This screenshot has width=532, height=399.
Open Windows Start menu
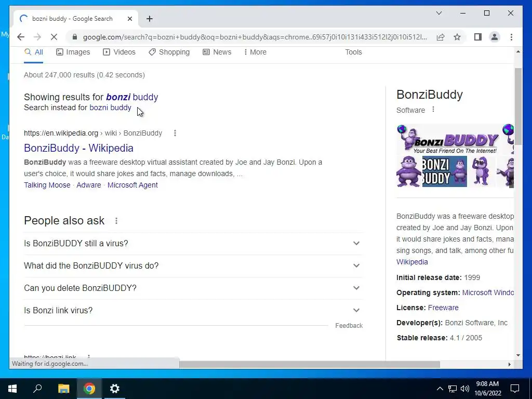(x=12, y=389)
